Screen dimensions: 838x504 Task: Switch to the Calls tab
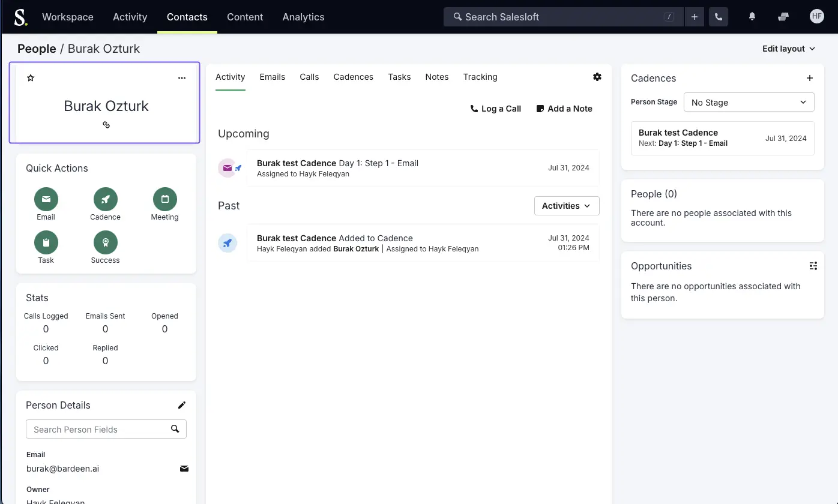coord(309,77)
